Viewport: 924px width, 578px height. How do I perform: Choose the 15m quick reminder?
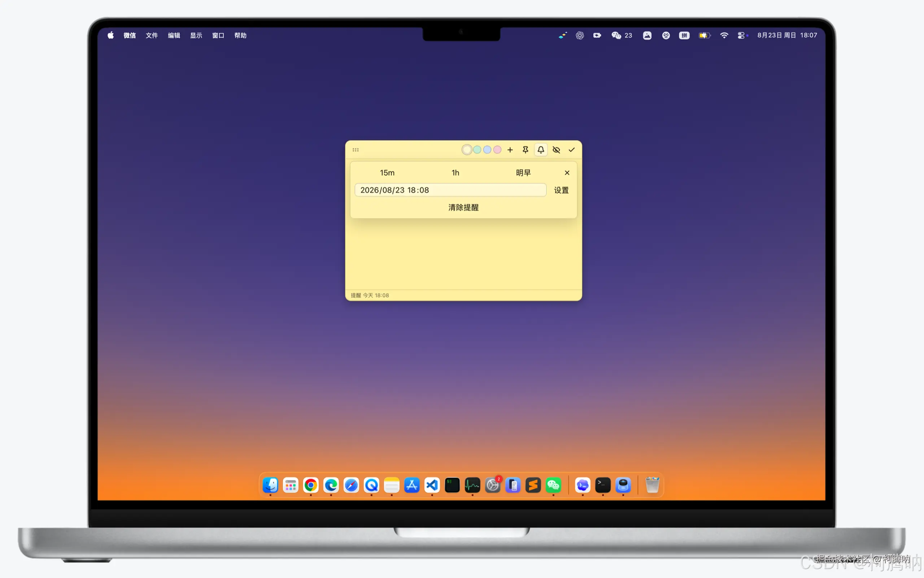(387, 173)
